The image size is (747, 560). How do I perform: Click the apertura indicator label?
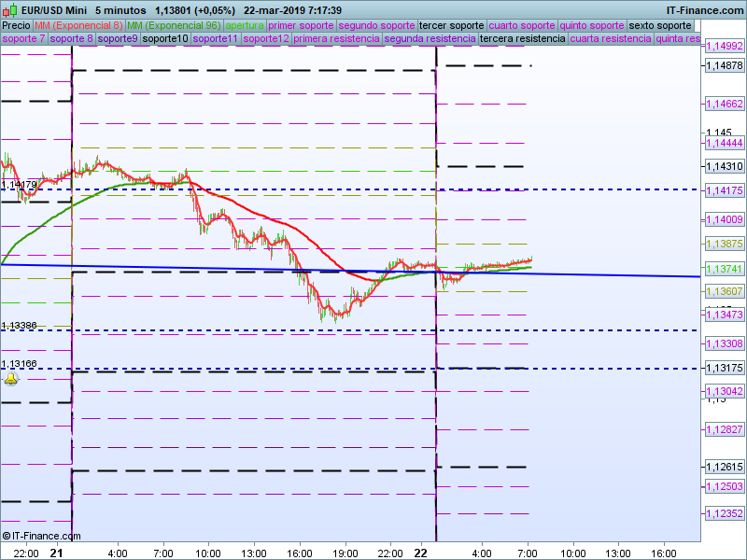pyautogui.click(x=245, y=25)
